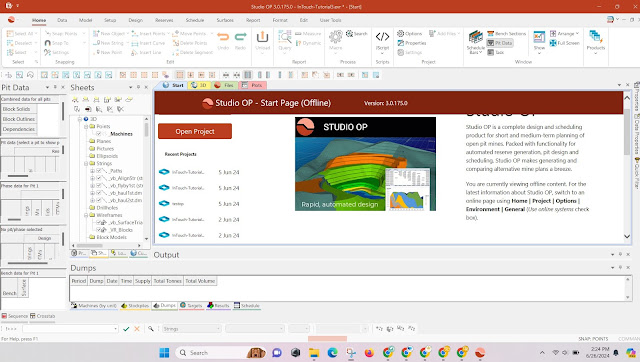This screenshot has width=640, height=362.
Task: Collapse the 3D root tree node
Action: [x=80, y=119]
